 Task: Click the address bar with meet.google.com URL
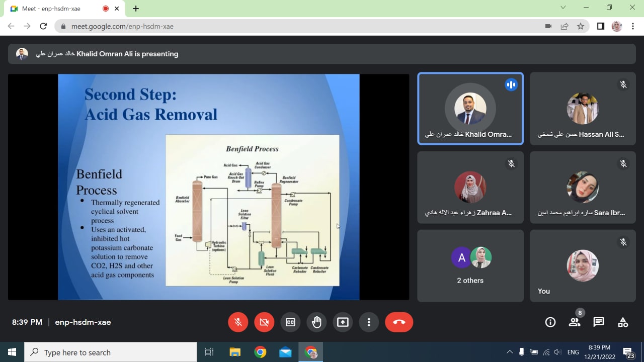click(302, 26)
